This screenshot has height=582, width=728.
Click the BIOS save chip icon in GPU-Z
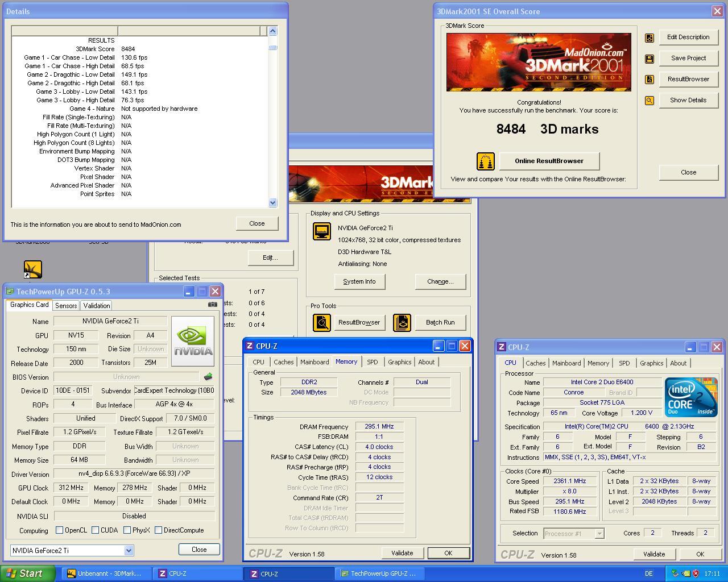208,376
